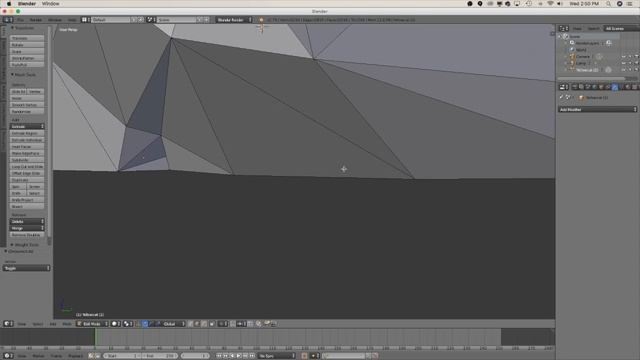Select the Camera item in outliner
Image resolution: width=640 pixels, height=360 pixels.
tap(583, 57)
